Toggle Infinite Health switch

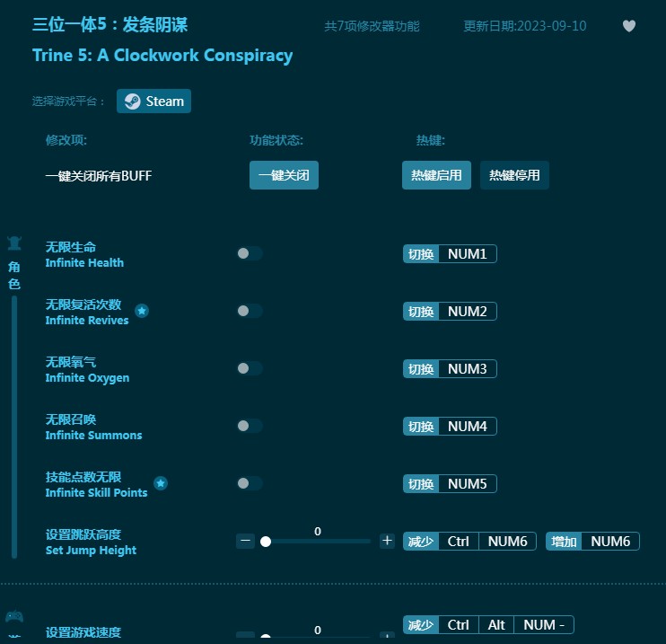coord(250,253)
